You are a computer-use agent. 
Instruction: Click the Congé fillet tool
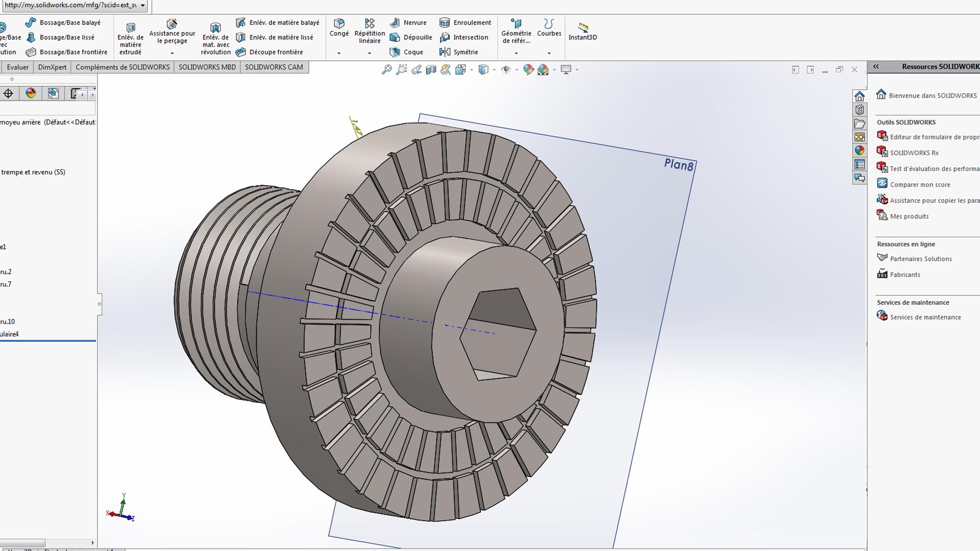tap(339, 28)
